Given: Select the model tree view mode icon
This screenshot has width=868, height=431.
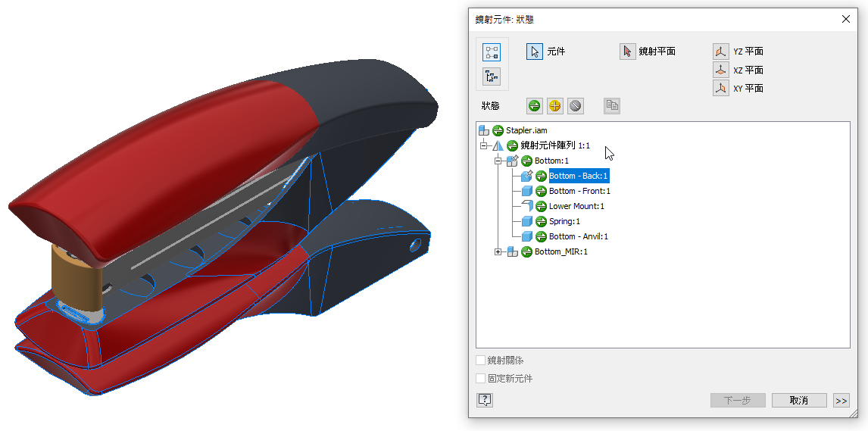Looking at the screenshot, I should (x=492, y=77).
